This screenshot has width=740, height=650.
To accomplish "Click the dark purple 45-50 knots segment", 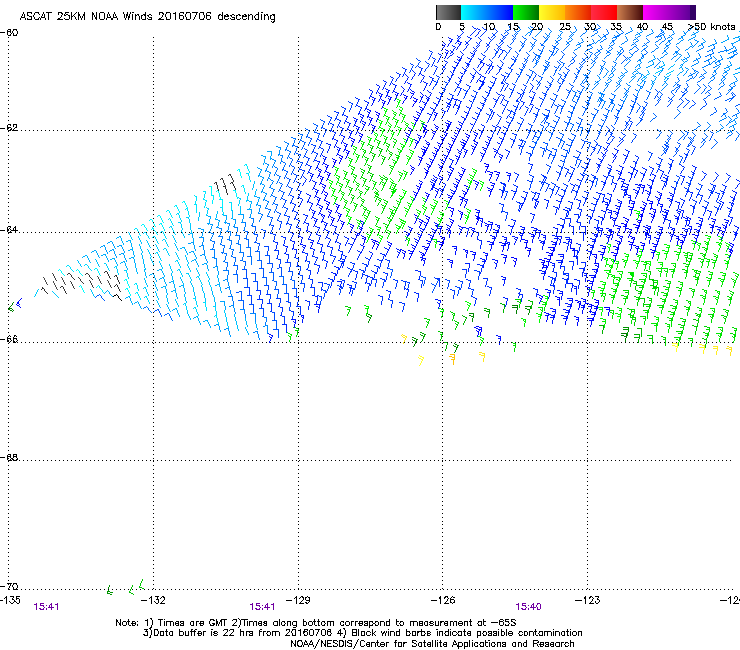I will 682,12.
